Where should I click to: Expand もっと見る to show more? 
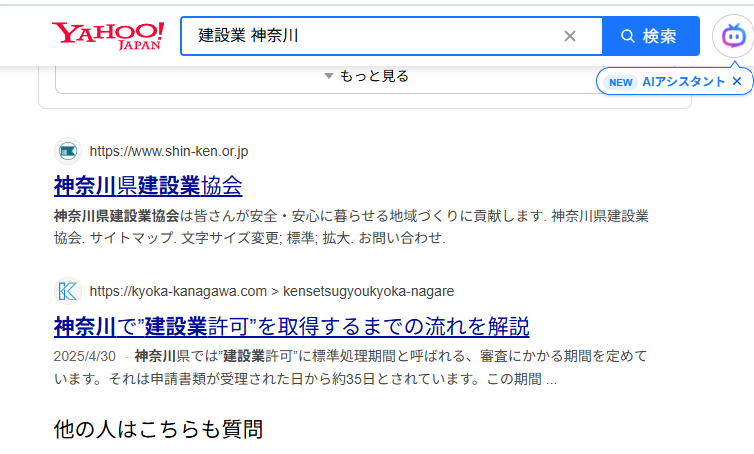tap(367, 76)
